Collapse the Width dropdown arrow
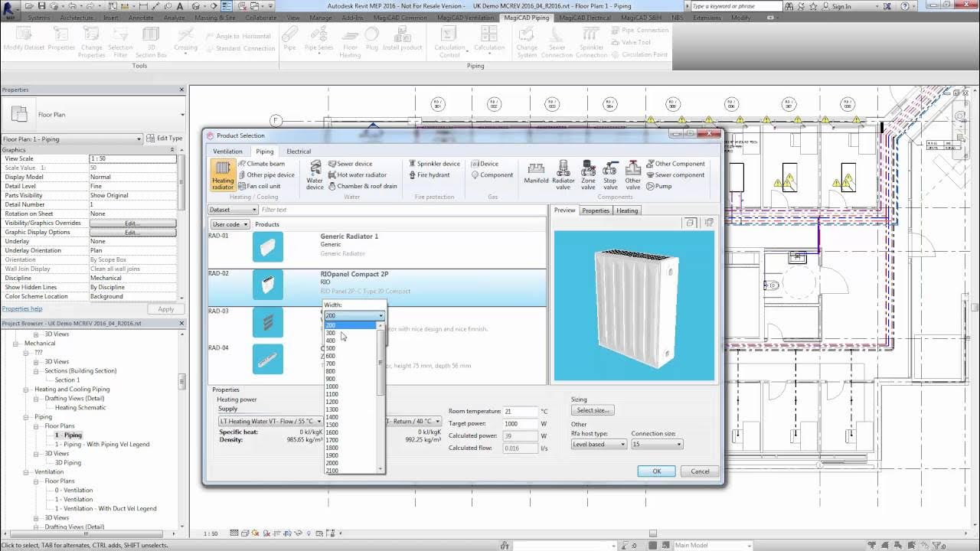 (x=381, y=315)
